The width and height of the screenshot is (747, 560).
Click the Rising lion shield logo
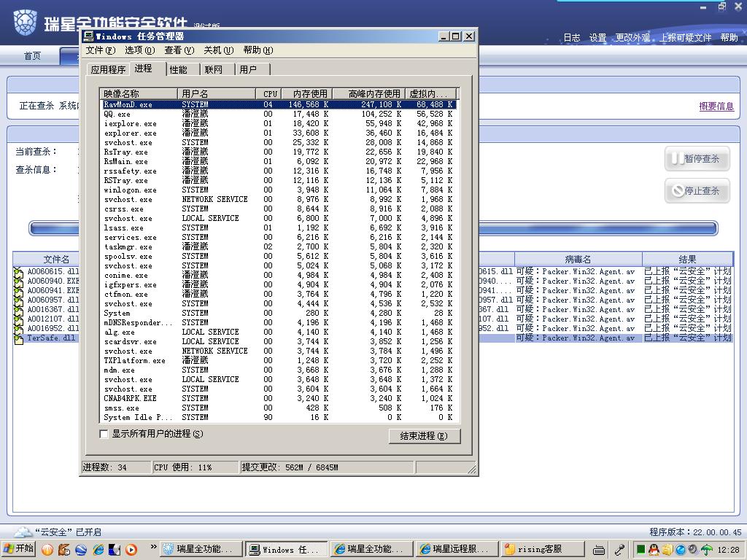[24, 23]
